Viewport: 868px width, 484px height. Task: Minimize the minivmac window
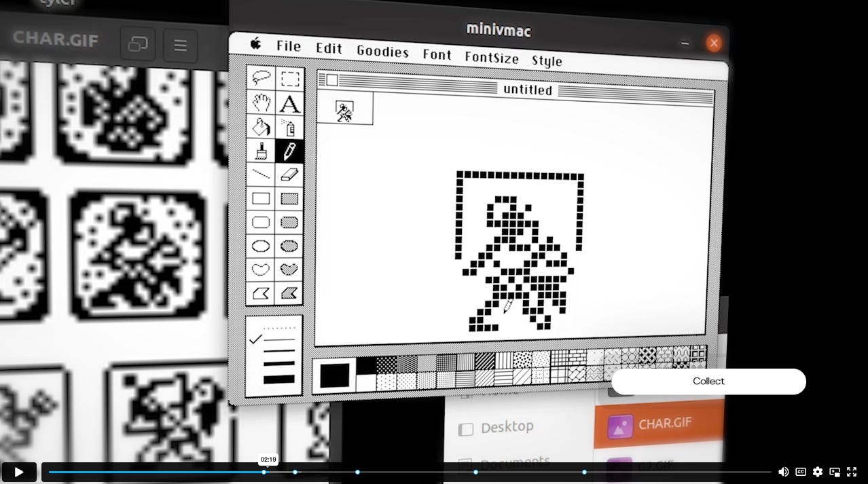[685, 43]
